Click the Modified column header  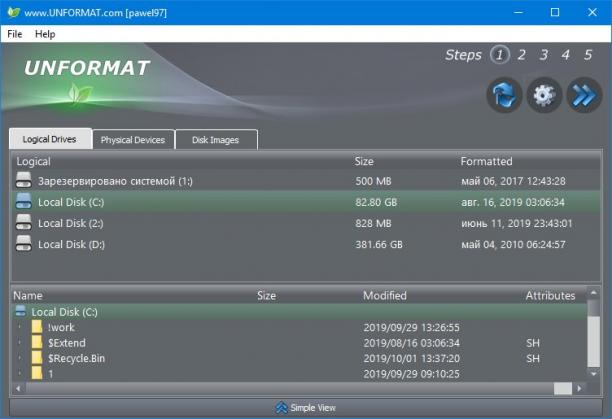[x=385, y=295]
